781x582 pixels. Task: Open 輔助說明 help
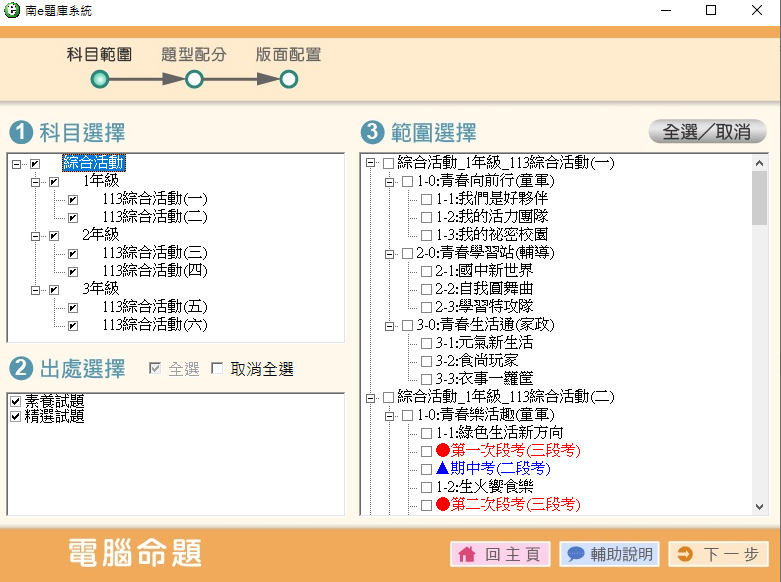(x=608, y=554)
